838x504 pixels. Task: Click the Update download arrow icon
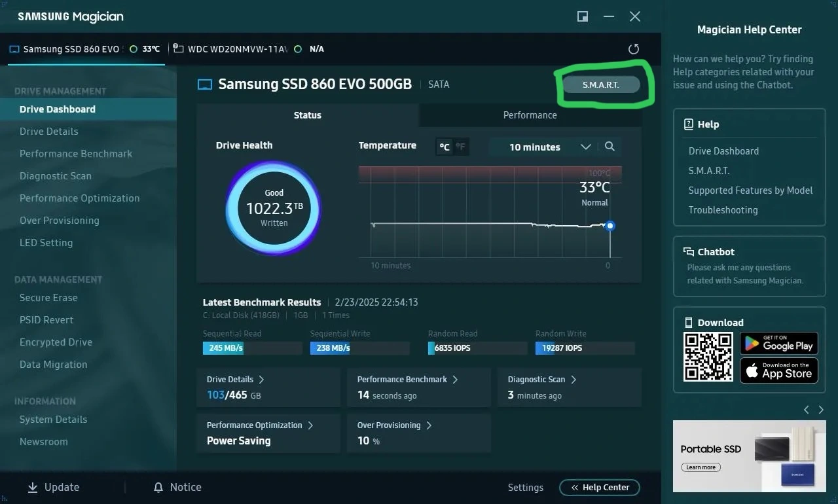[32, 487]
